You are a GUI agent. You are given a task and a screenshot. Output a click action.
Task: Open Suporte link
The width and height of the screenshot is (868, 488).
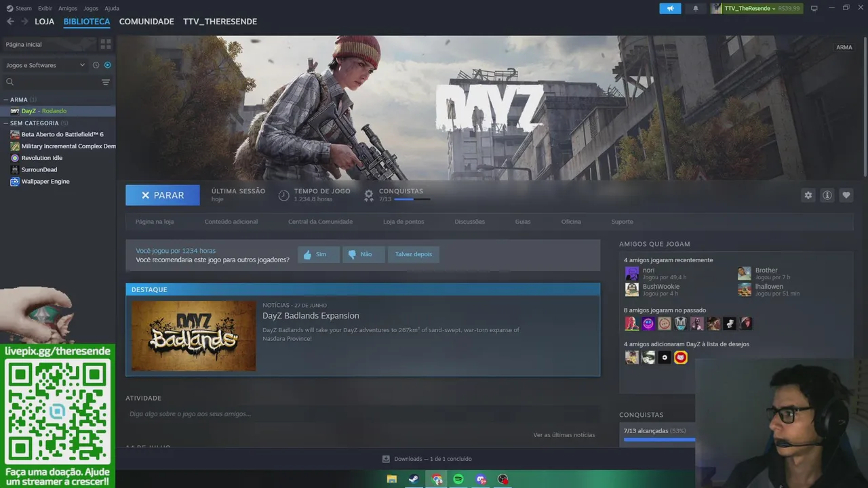pyautogui.click(x=622, y=222)
